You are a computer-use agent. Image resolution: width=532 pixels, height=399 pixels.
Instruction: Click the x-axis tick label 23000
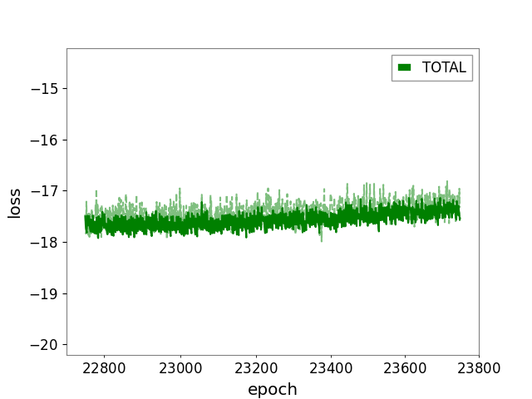[x=180, y=368]
